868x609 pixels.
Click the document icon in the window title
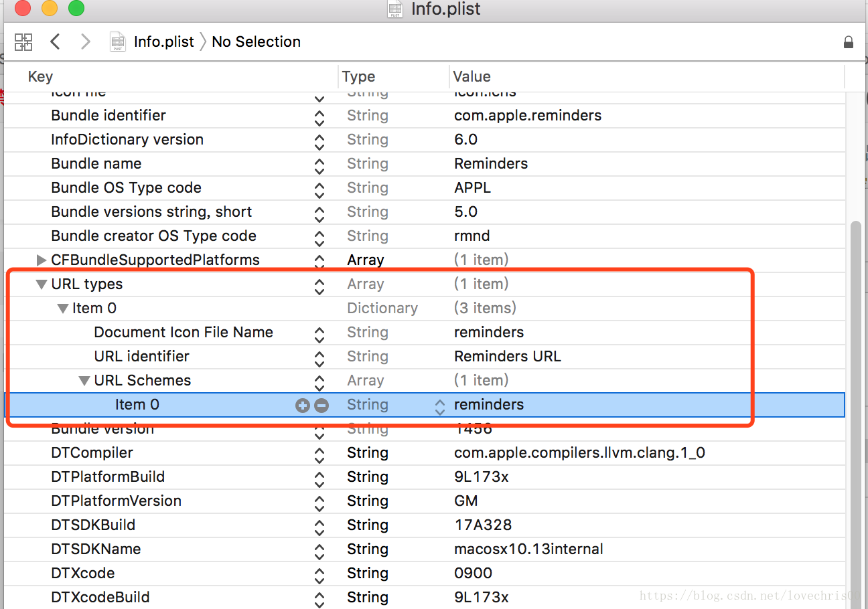(x=395, y=9)
